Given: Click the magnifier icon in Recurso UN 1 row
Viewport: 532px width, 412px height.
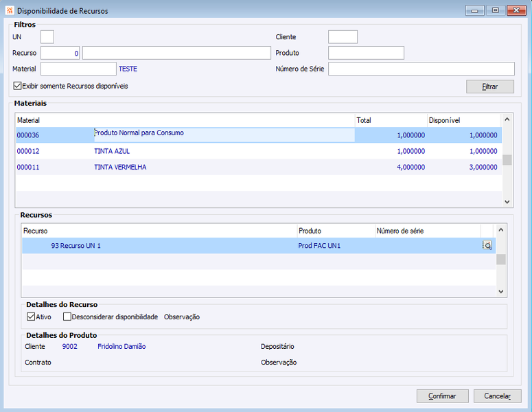Looking at the screenshot, I should pyautogui.click(x=487, y=245).
